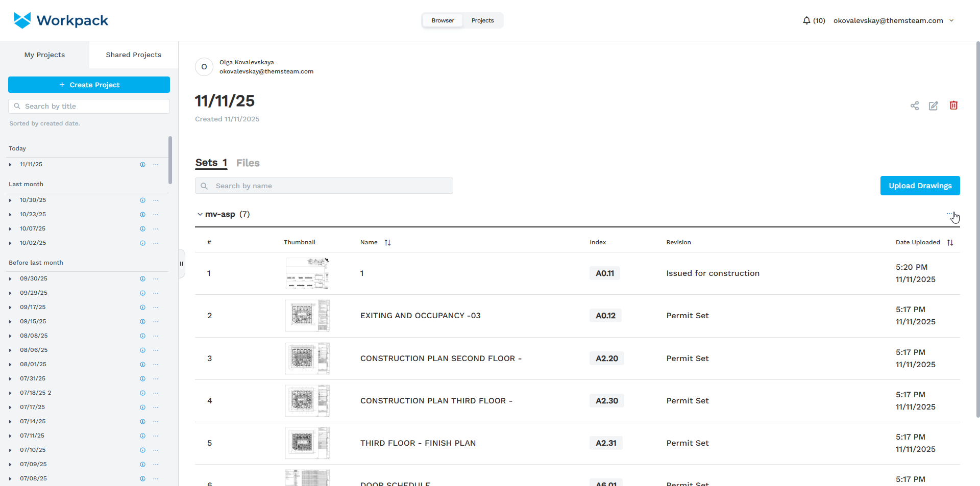
Task: Click the sidebar collapse handle
Action: pyautogui.click(x=181, y=264)
